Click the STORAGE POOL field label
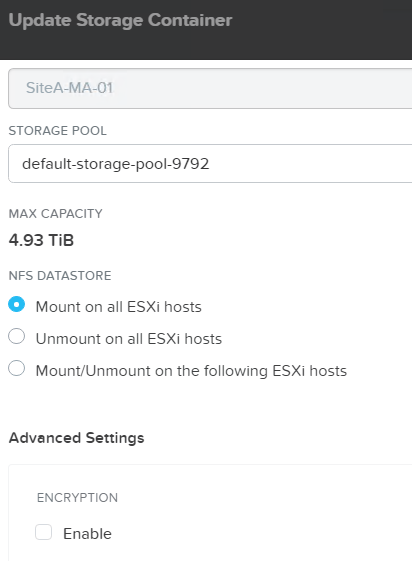Screen dimensions: 412x561 point(58,131)
